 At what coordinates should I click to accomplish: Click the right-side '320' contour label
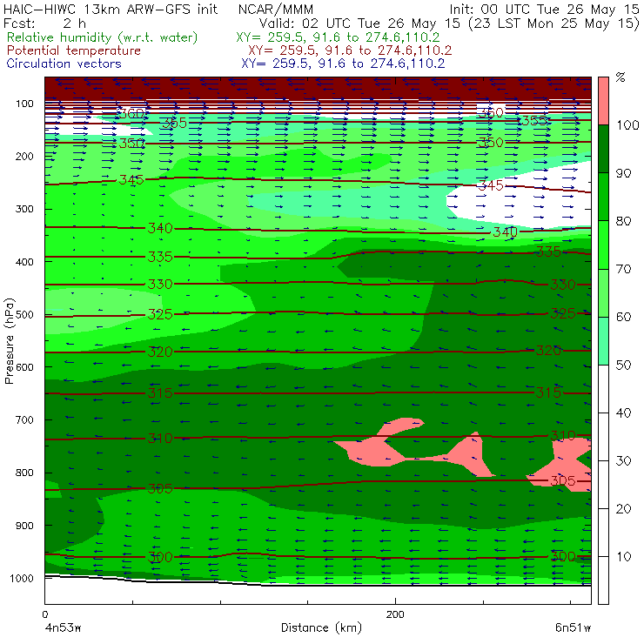(x=548, y=351)
